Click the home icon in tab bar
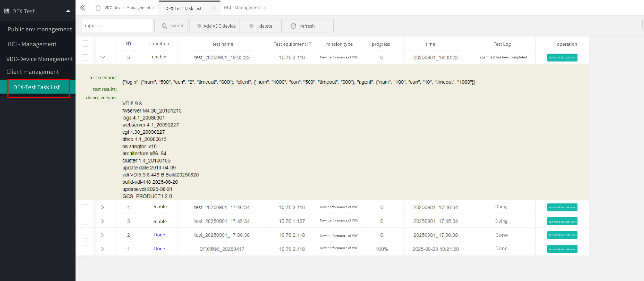The height and width of the screenshot is (281, 644). (x=98, y=8)
